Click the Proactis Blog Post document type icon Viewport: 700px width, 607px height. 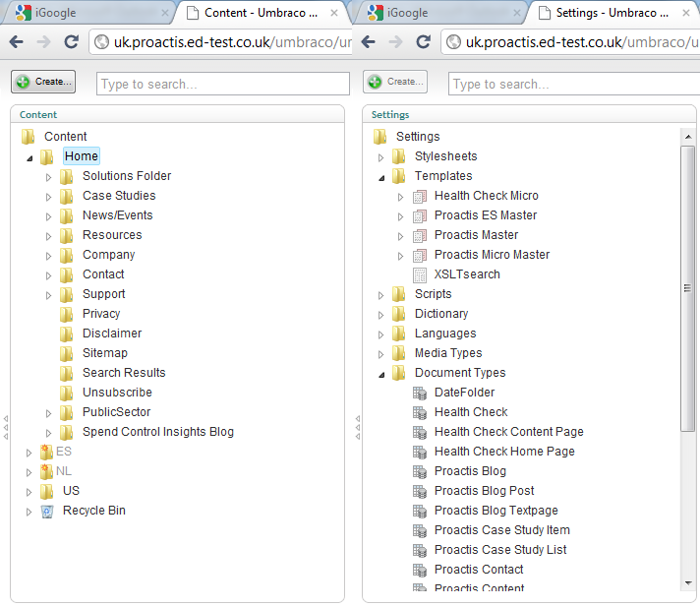(x=420, y=491)
